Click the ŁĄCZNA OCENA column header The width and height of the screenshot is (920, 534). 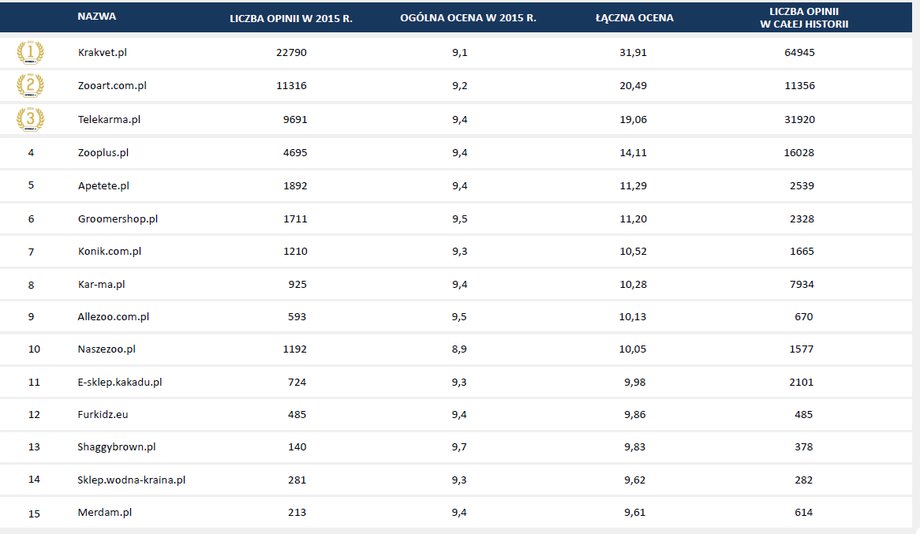[x=634, y=18]
